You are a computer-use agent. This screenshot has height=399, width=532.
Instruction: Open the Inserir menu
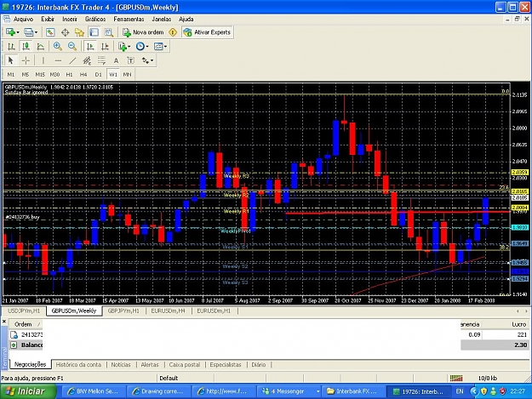click(x=70, y=19)
